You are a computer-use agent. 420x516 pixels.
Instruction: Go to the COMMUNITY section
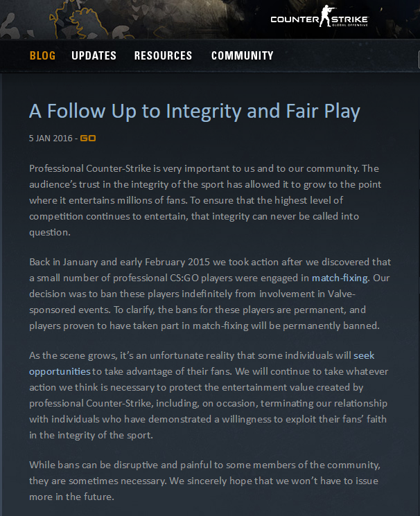(x=243, y=55)
